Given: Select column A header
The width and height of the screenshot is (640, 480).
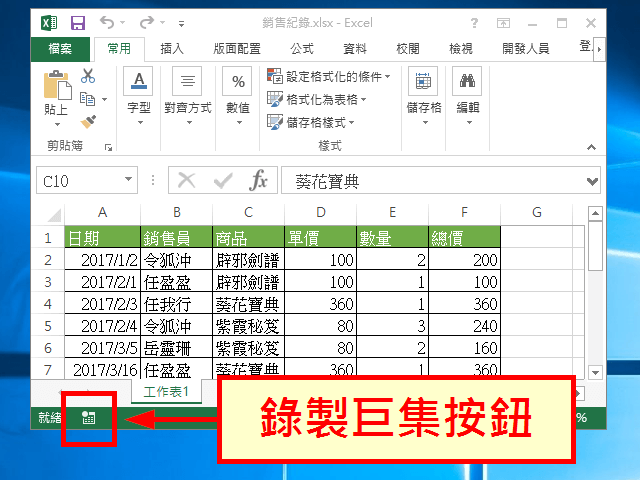Looking at the screenshot, I should (x=102, y=212).
